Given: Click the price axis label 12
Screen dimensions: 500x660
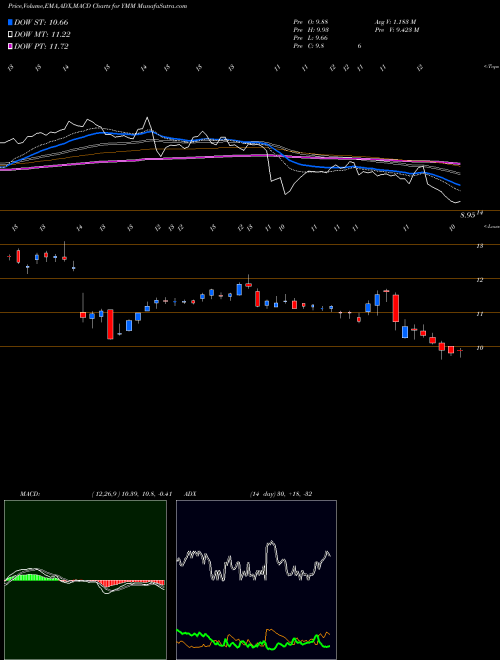Looking at the screenshot, I should (x=479, y=280).
